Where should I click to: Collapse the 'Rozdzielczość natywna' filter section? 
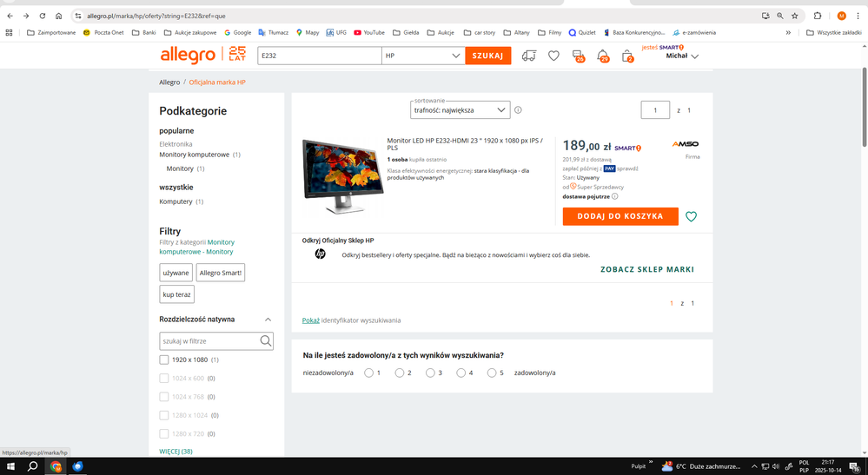pos(268,320)
